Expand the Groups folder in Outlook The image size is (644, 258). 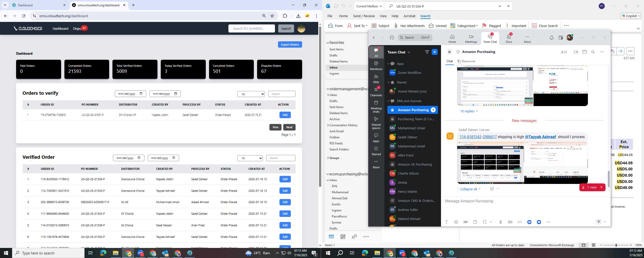click(x=328, y=158)
